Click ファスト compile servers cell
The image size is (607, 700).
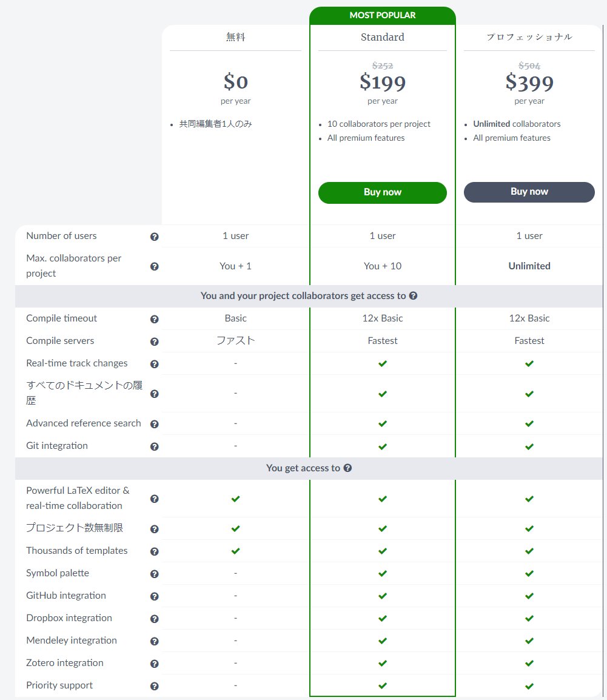pyautogui.click(x=236, y=341)
